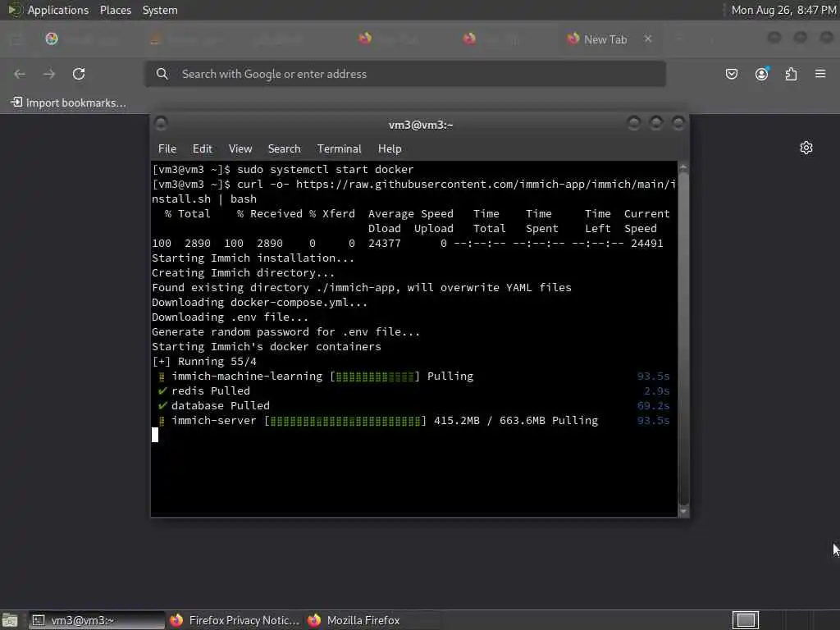
Task: Open the Firefox account icon
Action: coord(761,74)
